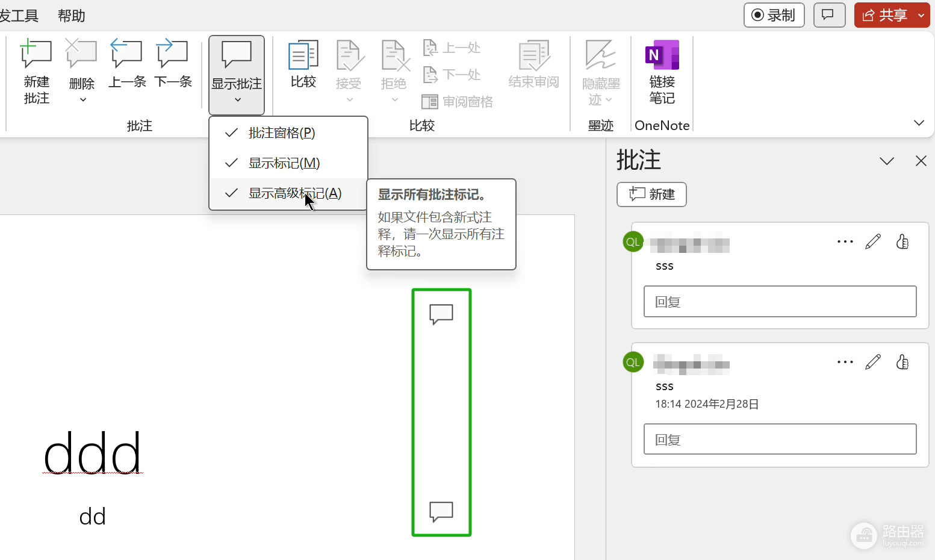Open the 接受 dropdown arrow
The height and width of the screenshot is (560, 935).
(x=349, y=100)
